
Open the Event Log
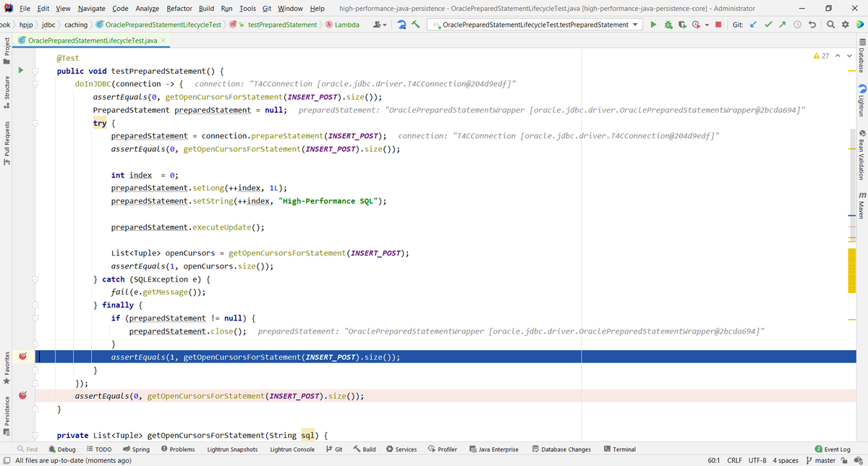pos(833,449)
